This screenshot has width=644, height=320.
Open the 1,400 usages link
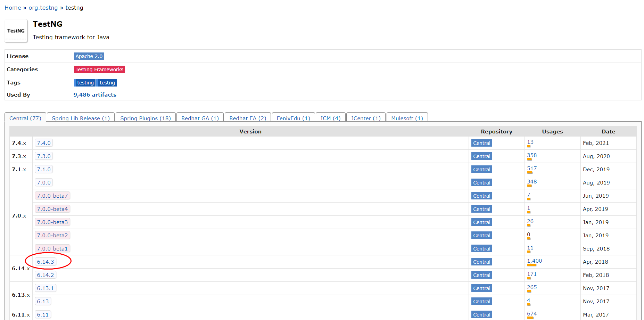534,261
